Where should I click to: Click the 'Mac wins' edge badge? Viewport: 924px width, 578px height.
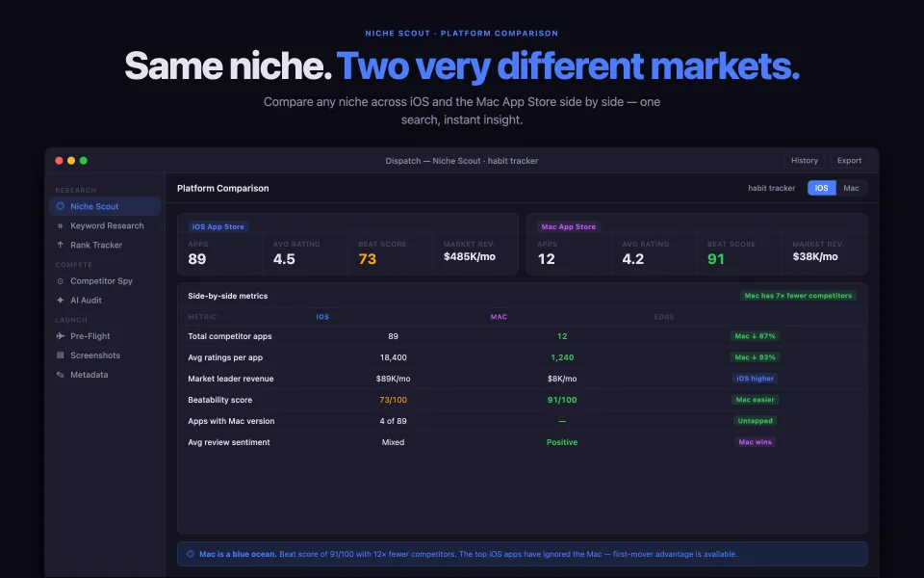coord(755,442)
